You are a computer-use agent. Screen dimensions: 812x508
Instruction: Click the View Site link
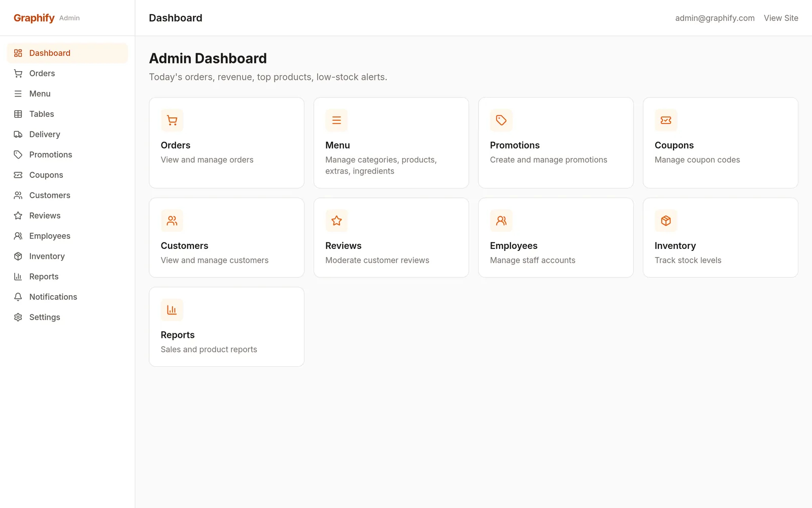781,18
